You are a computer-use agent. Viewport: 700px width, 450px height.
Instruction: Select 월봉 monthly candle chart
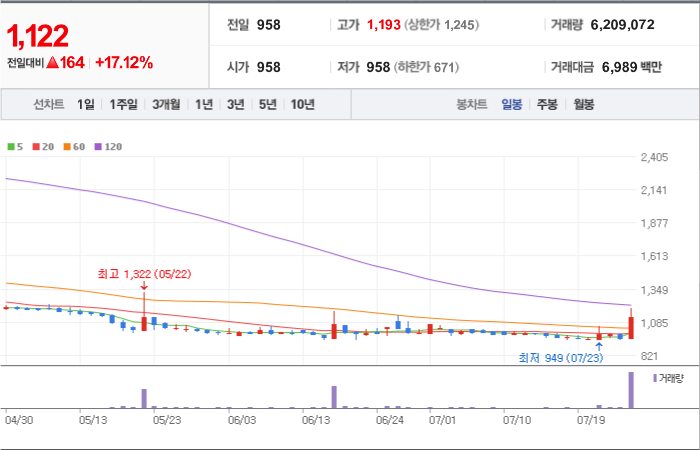click(583, 105)
